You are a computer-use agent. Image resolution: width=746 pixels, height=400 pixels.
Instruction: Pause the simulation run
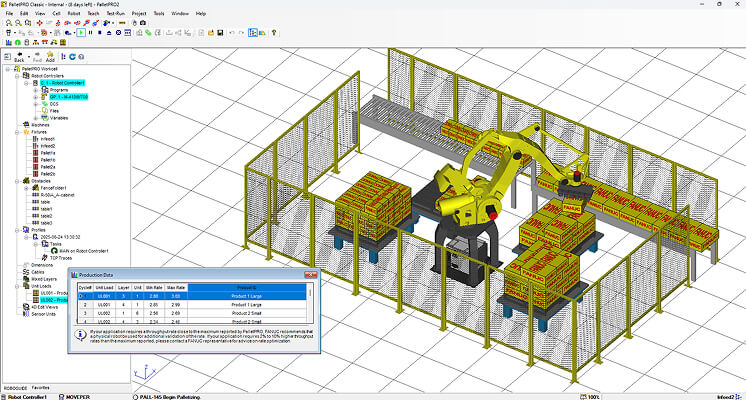pos(90,33)
